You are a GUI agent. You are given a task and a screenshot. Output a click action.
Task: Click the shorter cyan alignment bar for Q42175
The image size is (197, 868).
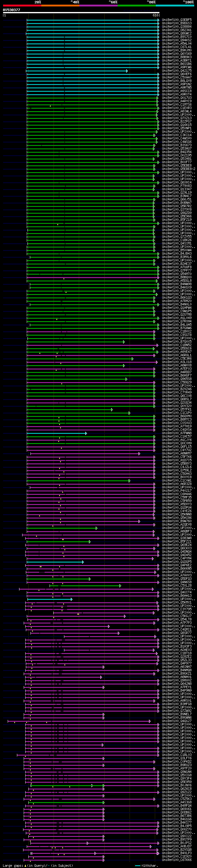click(77, 71)
